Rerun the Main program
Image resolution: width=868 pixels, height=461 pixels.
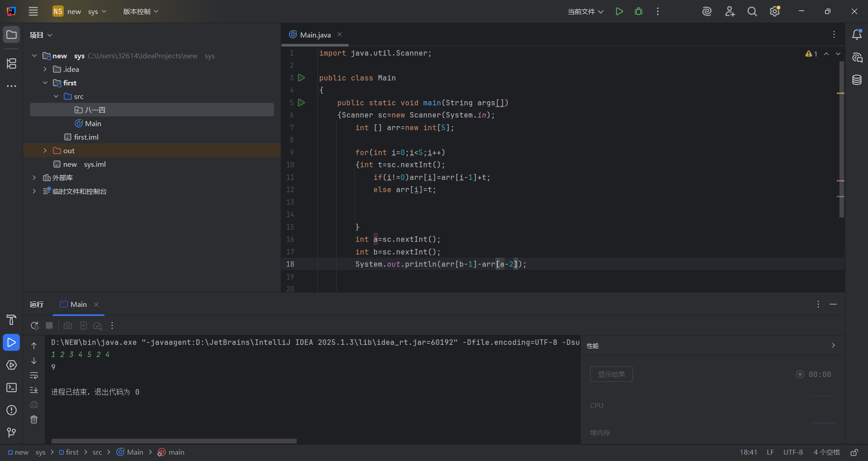click(34, 325)
